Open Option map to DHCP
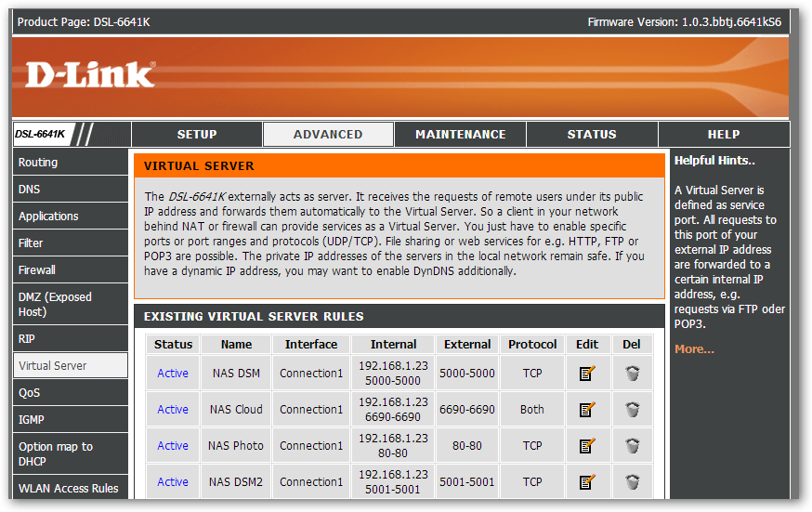This screenshot has width=812, height=512. pyautogui.click(x=71, y=453)
